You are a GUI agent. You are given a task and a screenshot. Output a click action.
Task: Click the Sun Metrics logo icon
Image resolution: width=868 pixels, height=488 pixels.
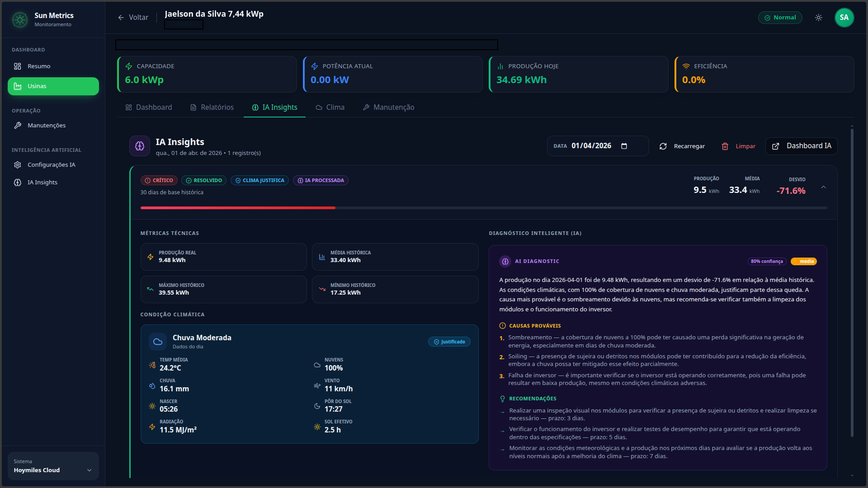[19, 19]
